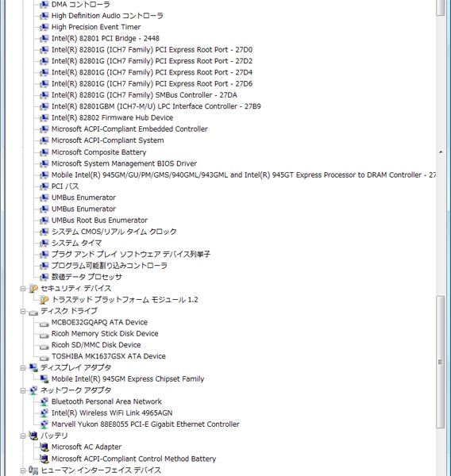The image size is (451, 476).
Task: Click the DMA コントローラ device icon
Action: coord(44,5)
